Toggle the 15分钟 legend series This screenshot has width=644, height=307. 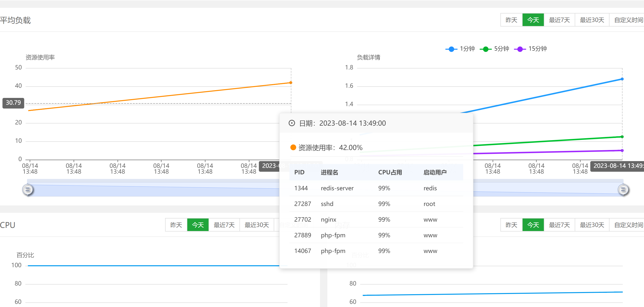pos(531,49)
